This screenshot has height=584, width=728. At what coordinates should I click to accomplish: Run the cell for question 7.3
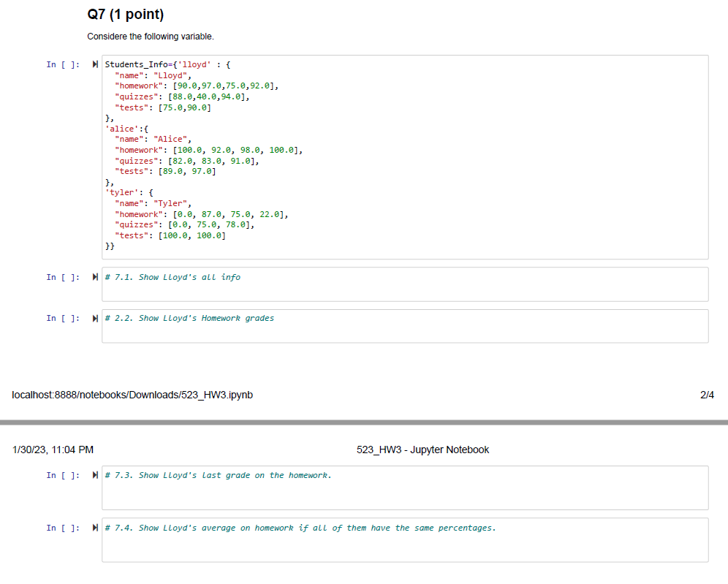point(94,476)
